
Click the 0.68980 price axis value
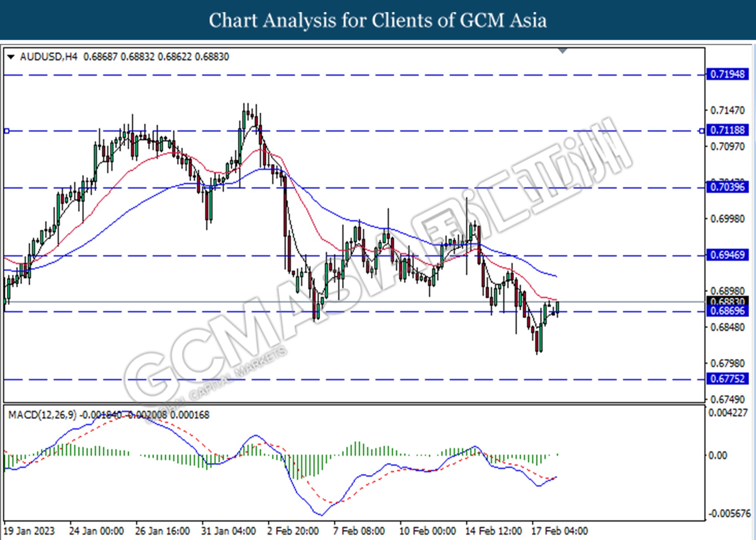(x=727, y=291)
